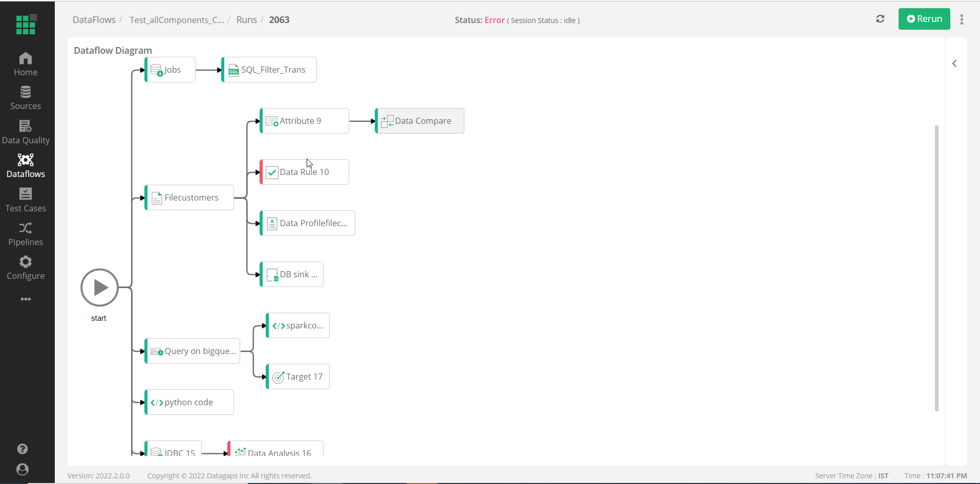Select the Dataflows navigation entry
Screen dimensions: 980x484
pyautogui.click(x=26, y=166)
